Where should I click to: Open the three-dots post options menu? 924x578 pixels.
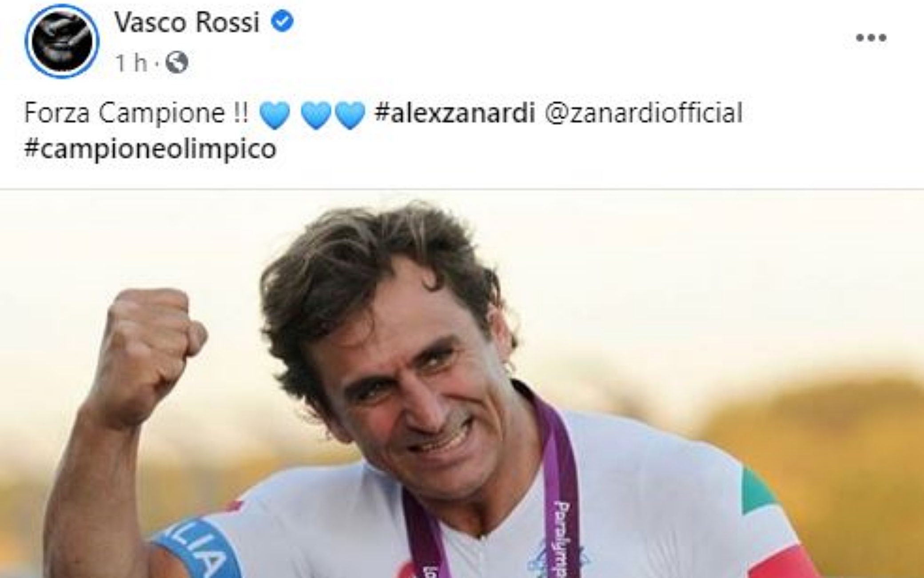tap(871, 38)
